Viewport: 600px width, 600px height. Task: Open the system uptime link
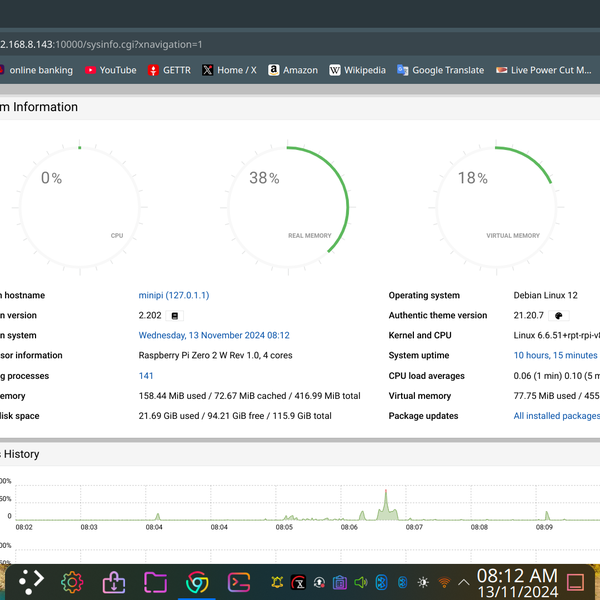(555, 356)
